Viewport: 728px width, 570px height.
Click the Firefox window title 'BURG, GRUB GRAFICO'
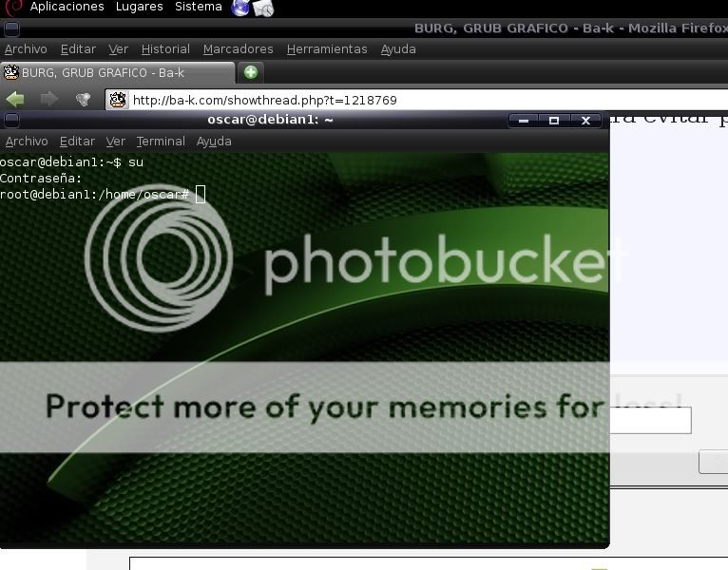491,28
